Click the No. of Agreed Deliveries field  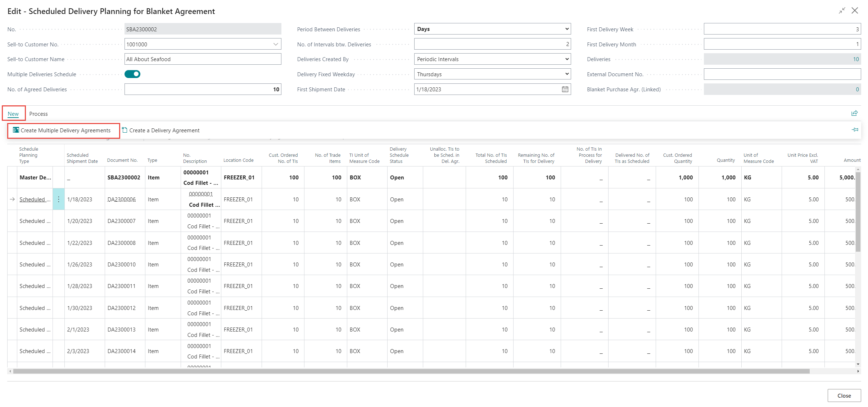tap(203, 89)
